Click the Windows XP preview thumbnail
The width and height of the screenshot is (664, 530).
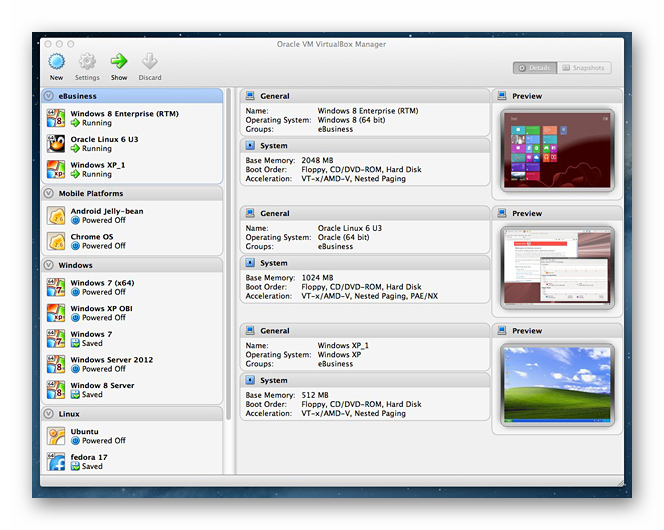(x=557, y=384)
